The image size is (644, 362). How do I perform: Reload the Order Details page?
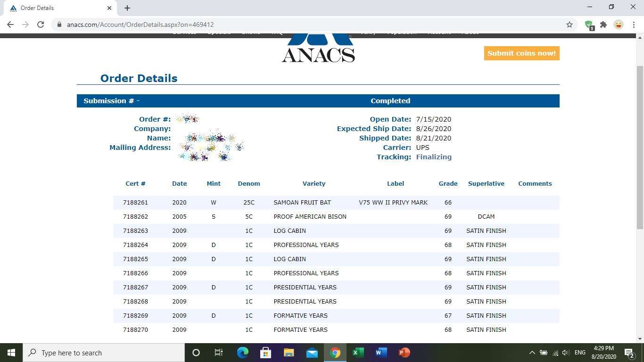[x=41, y=25]
